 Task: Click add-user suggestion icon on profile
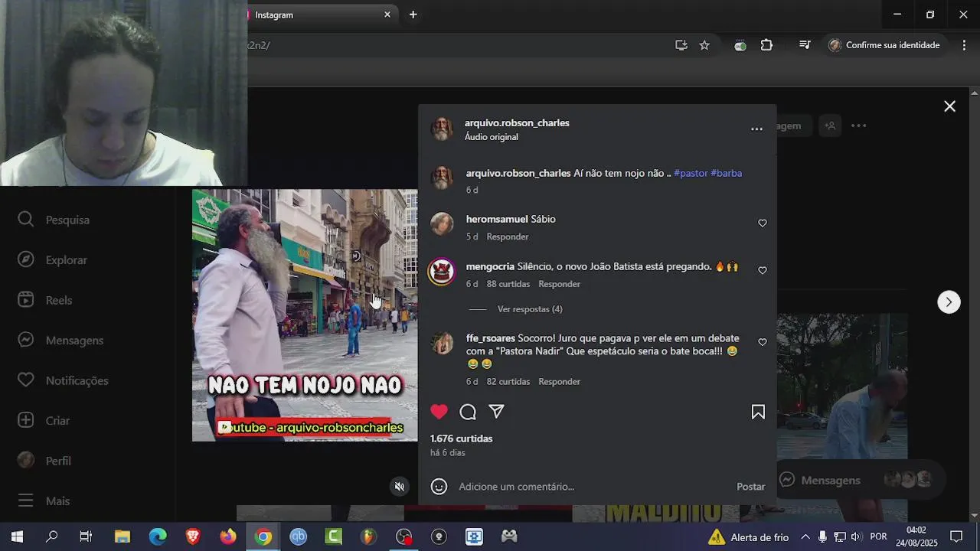click(830, 126)
